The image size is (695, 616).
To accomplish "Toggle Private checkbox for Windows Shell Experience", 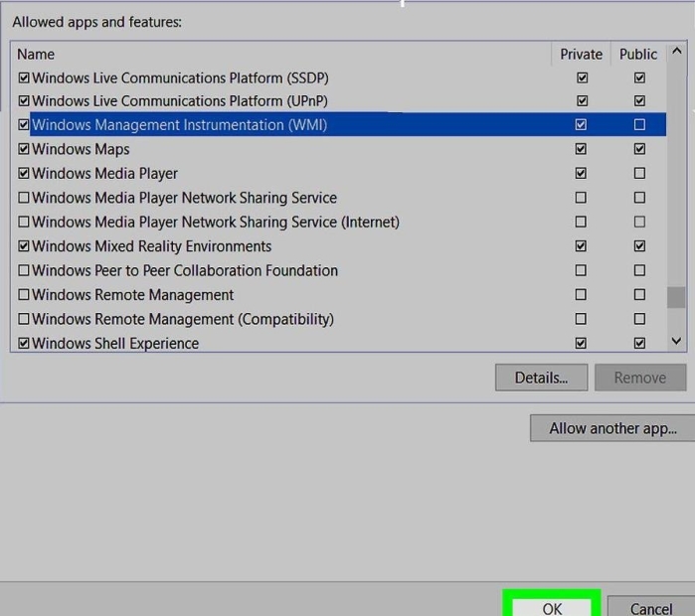I will click(x=581, y=343).
